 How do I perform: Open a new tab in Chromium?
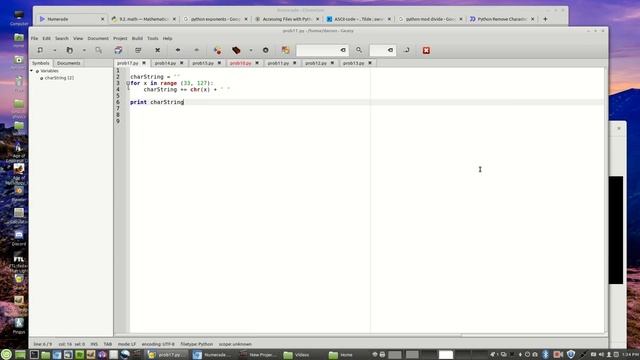coord(545,19)
